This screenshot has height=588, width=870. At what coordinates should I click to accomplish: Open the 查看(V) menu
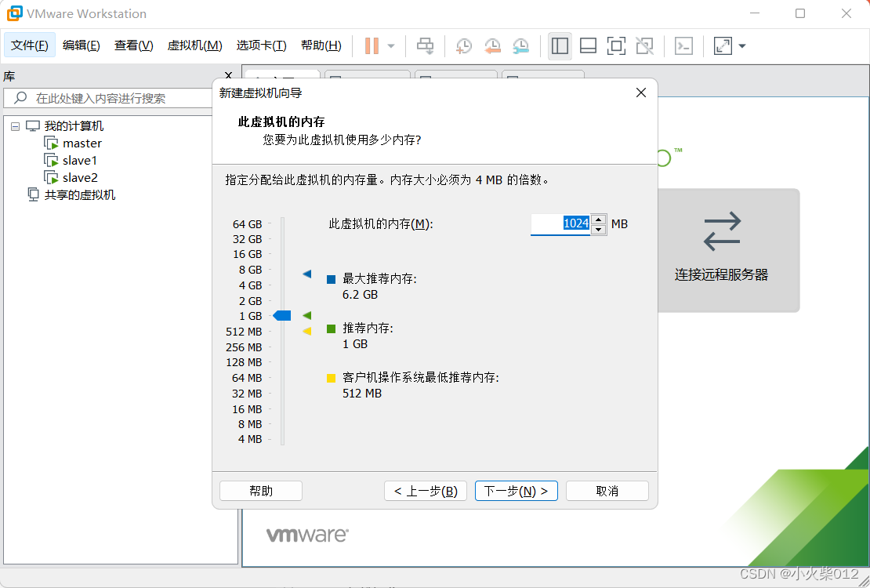pyautogui.click(x=134, y=45)
